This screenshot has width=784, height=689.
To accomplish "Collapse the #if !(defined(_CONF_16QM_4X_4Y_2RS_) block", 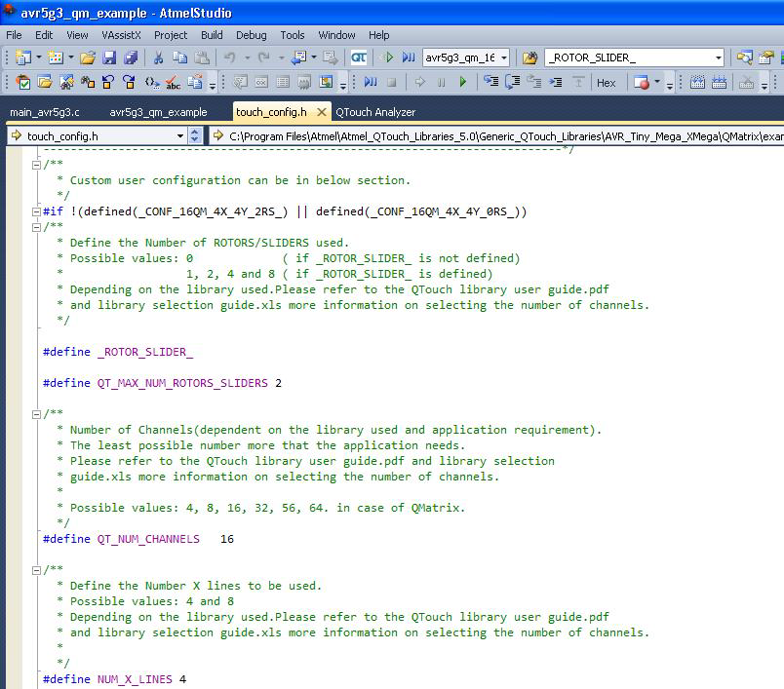I will [x=36, y=211].
